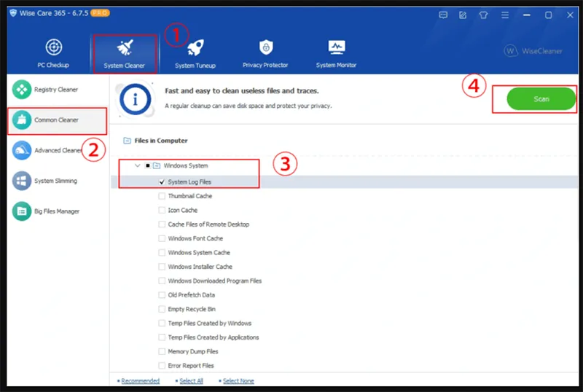The image size is (583, 392).
Task: Check the Error Report Files checkbox
Action: [x=162, y=366]
